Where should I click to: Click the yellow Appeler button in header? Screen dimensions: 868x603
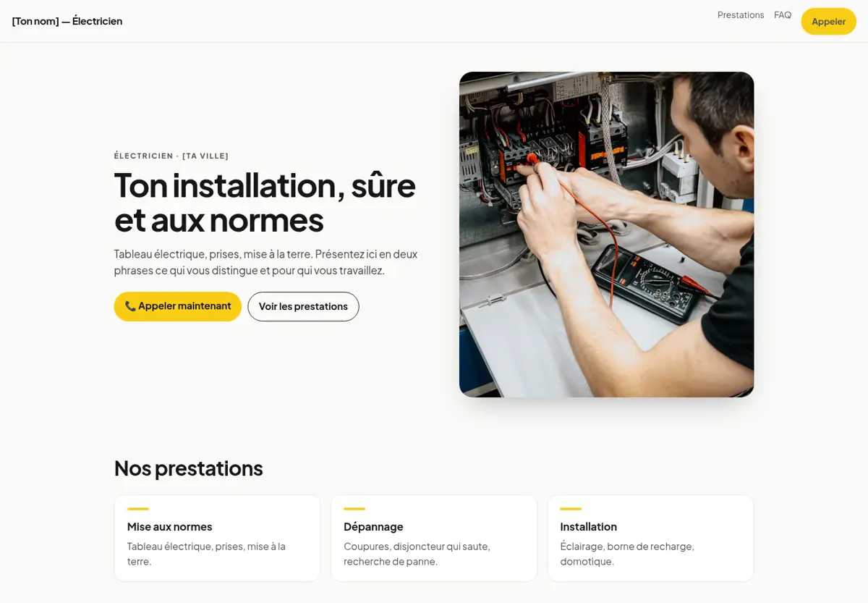point(828,21)
